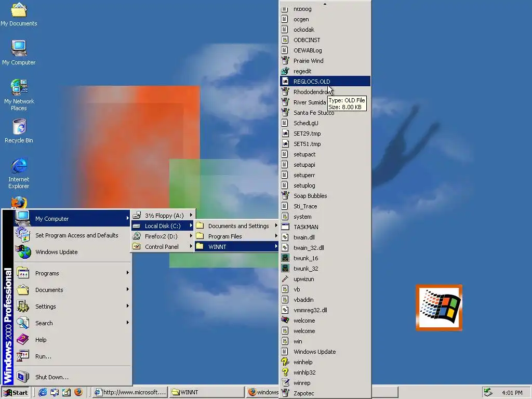Open the Search submenu
This screenshot has width=532, height=399.
tap(72, 323)
